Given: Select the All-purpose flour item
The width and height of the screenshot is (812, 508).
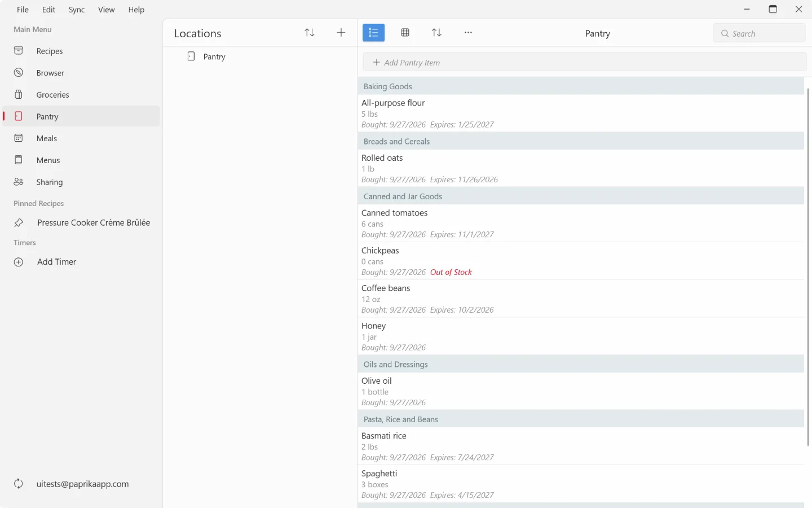Looking at the screenshot, I should pyautogui.click(x=581, y=113).
